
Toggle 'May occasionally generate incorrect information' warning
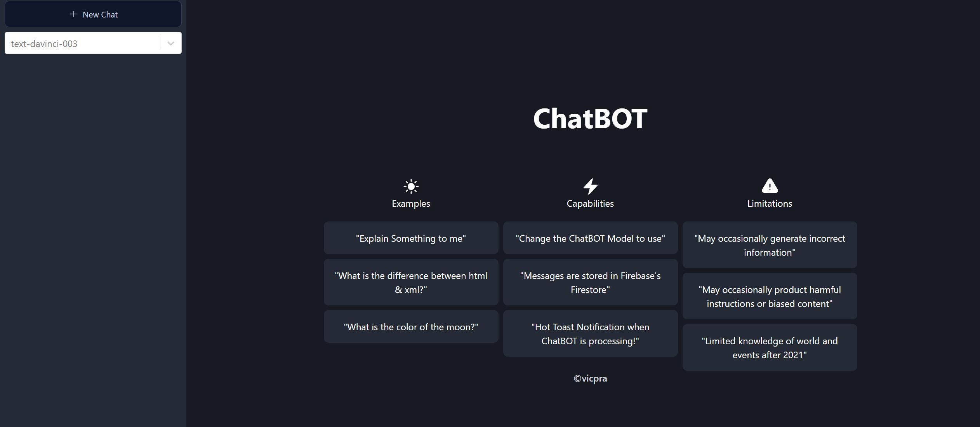coord(770,244)
